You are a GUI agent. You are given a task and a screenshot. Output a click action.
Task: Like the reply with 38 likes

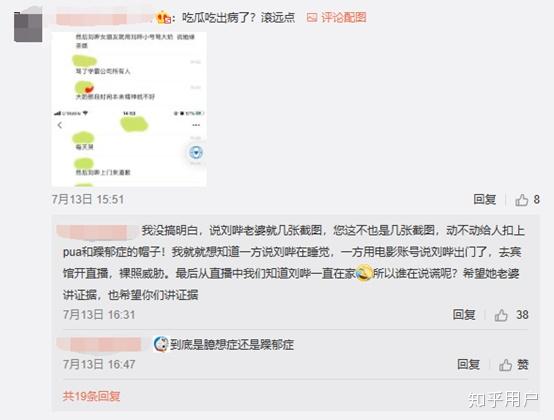pos(511,315)
